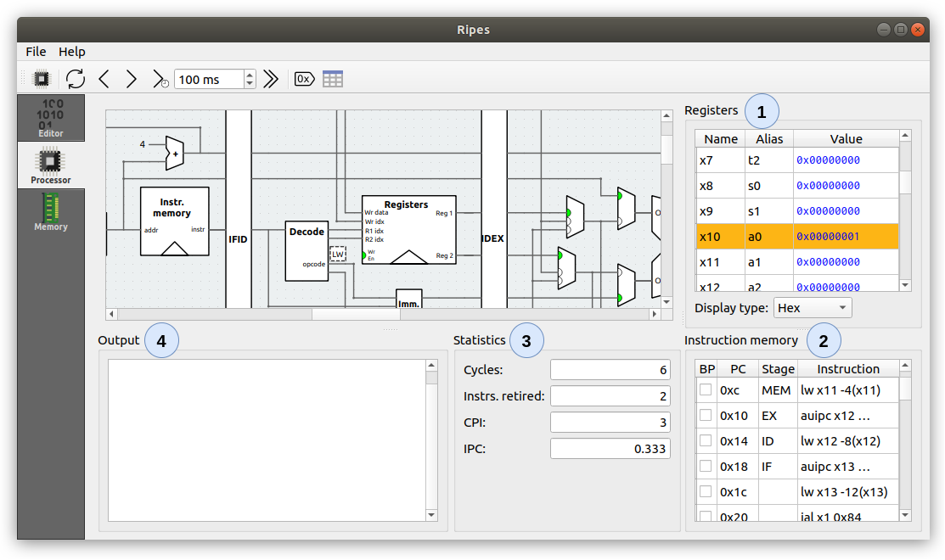Click the reset simulator circular-arrows icon
The image size is (945, 560).
(x=76, y=79)
